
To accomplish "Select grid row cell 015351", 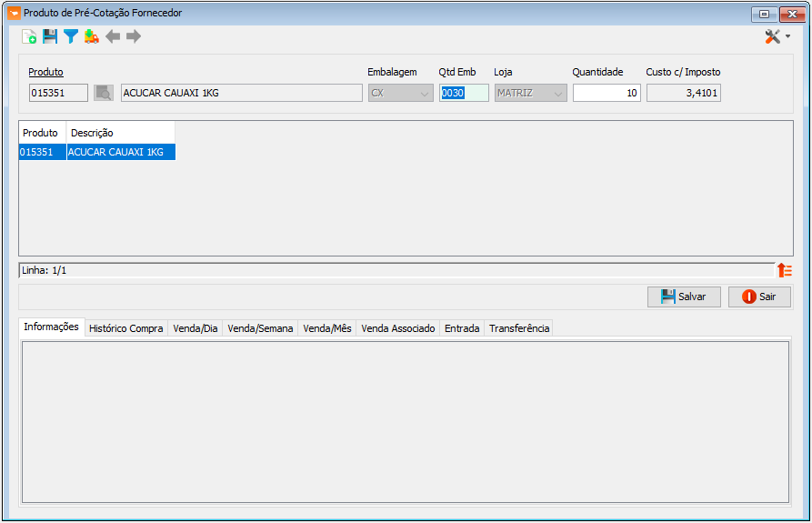I will point(43,152).
